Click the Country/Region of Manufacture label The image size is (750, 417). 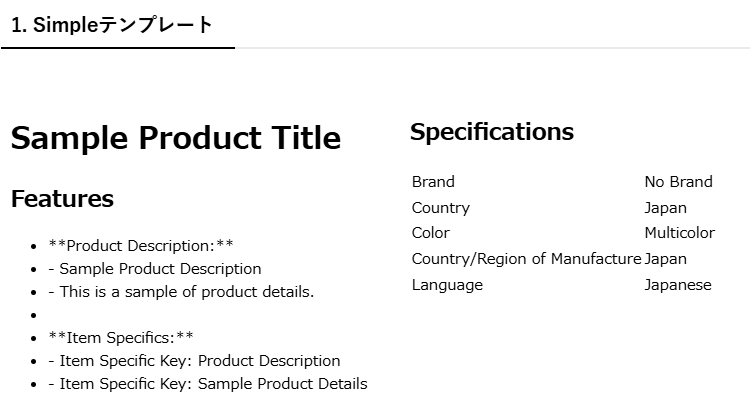tap(526, 259)
